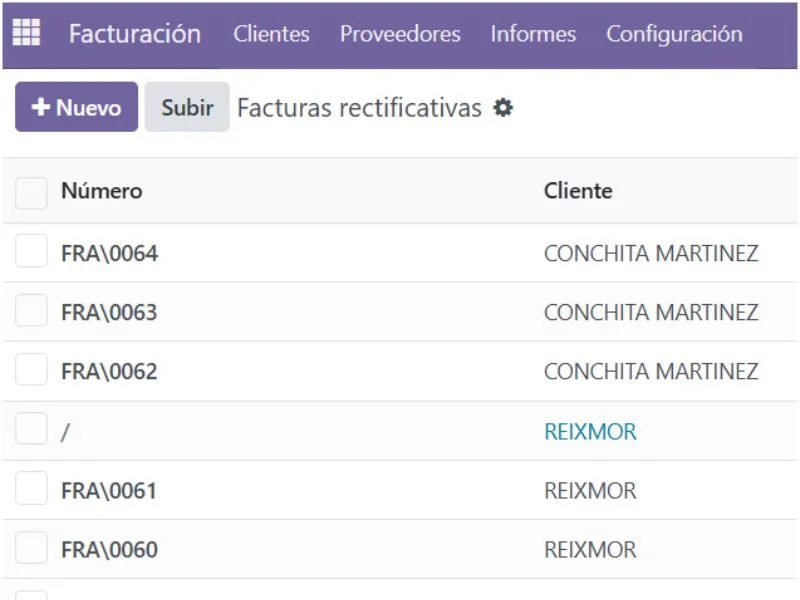Viewport: 800px width, 600px height.
Task: Check the checkbox for invoice FRA\0064
Action: 30,251
